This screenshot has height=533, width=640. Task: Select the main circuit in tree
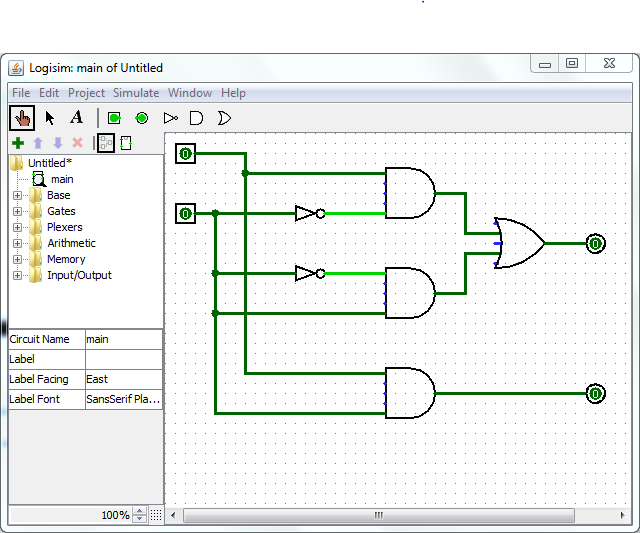(x=62, y=179)
